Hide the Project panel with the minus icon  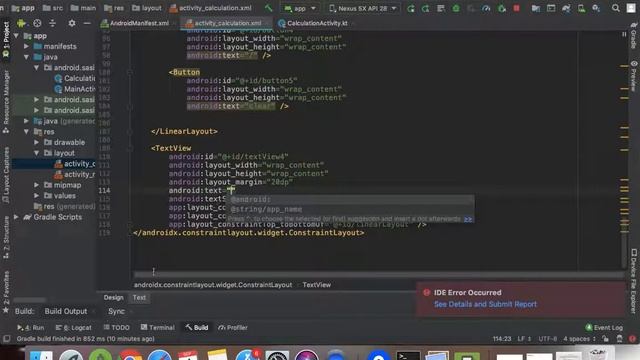coord(87,23)
